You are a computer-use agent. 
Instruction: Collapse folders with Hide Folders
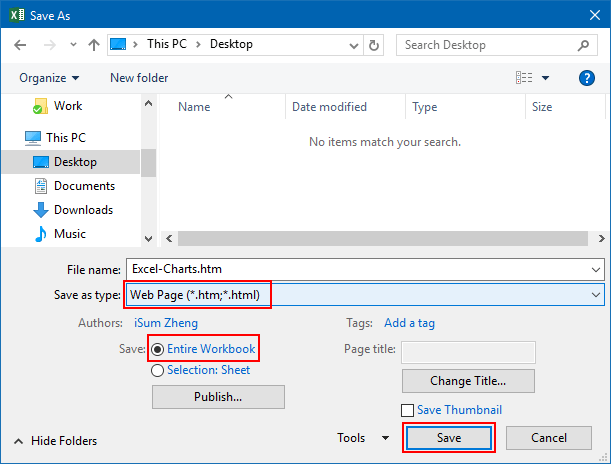[x=56, y=441]
